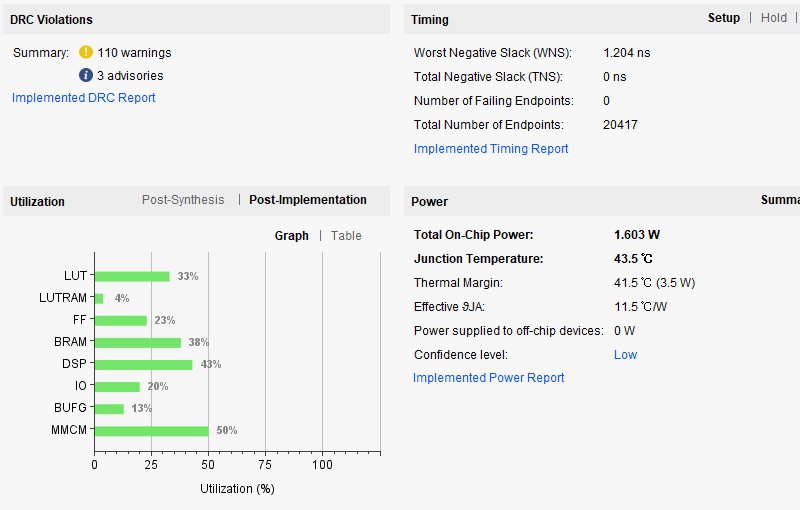800x510 pixels.
Task: Open the Implemented DRC Report link
Action: (84, 98)
